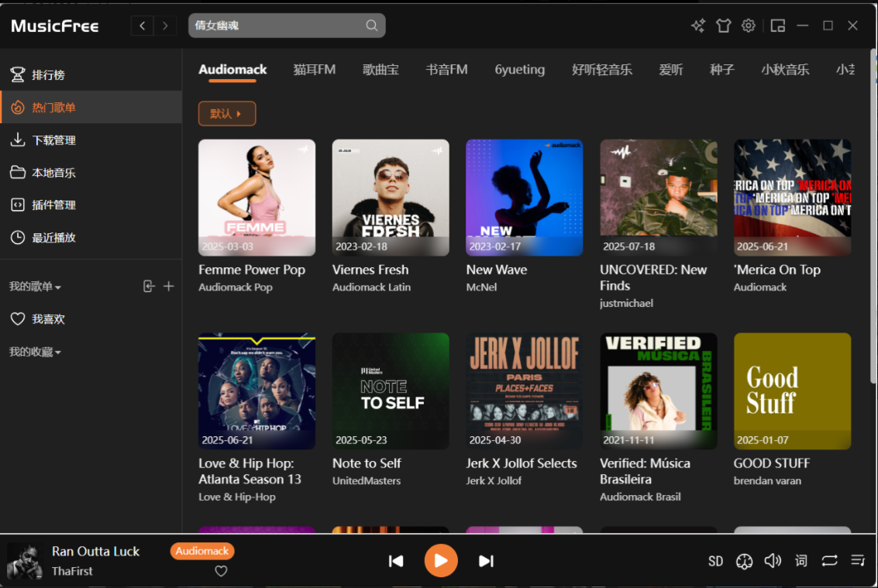878x588 pixels.
Task: Add a new playlist with plus icon
Action: tap(168, 286)
